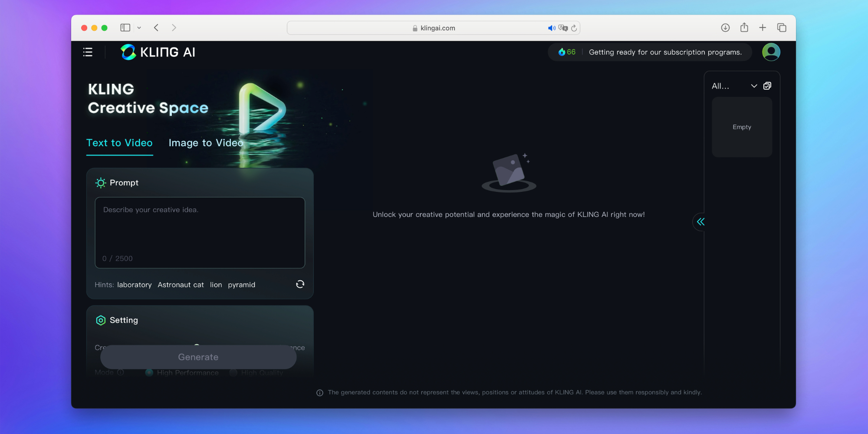Viewport: 868px width, 434px height.
Task: Insert the laboratory hint
Action: (x=135, y=285)
